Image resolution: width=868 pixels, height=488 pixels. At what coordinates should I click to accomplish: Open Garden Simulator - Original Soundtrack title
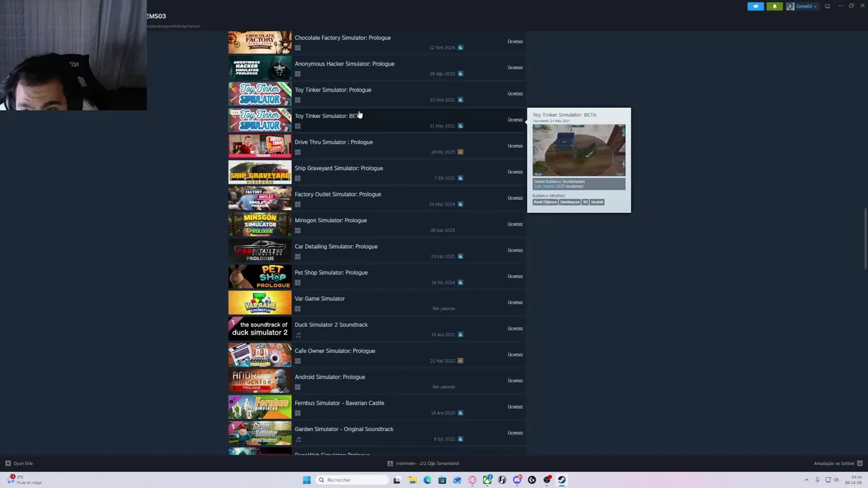coord(344,429)
